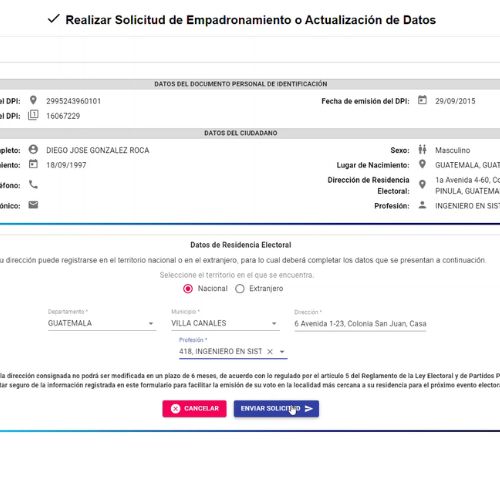Click the ENVIAR SOLICITUD button
The image size is (500, 500).
276,409
